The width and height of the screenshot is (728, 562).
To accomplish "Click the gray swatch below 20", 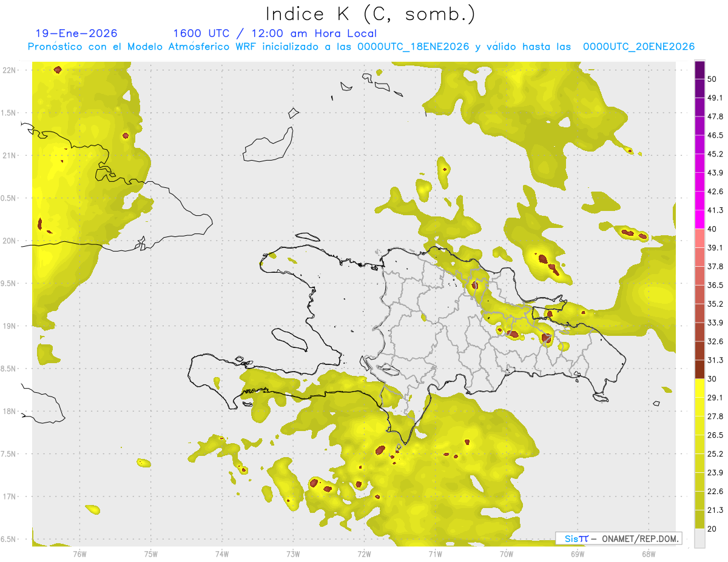I will [700, 538].
